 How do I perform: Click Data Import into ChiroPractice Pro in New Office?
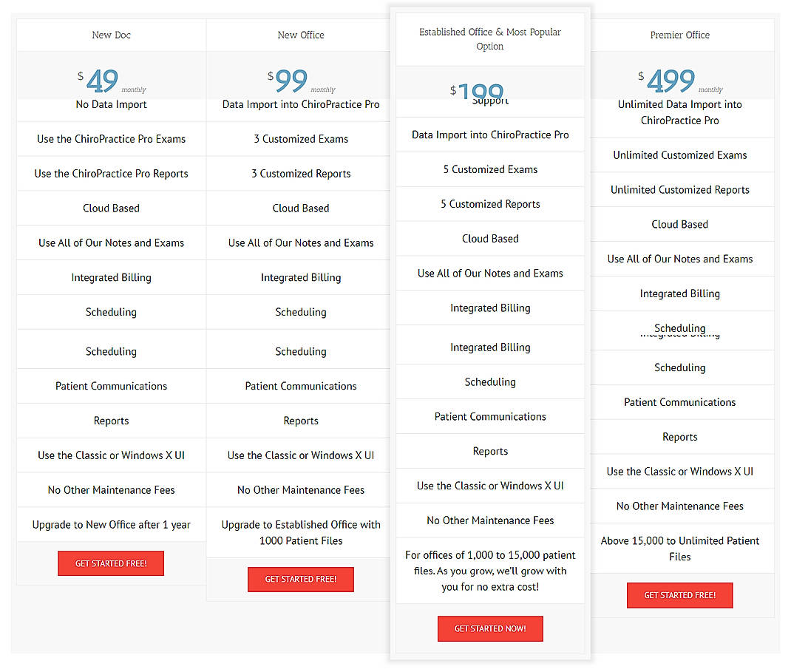pos(300,104)
